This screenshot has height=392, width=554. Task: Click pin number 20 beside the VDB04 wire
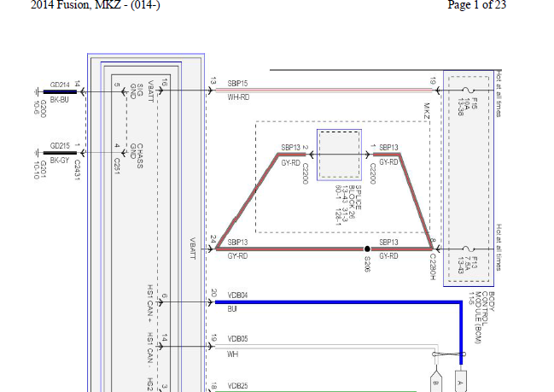(213, 293)
